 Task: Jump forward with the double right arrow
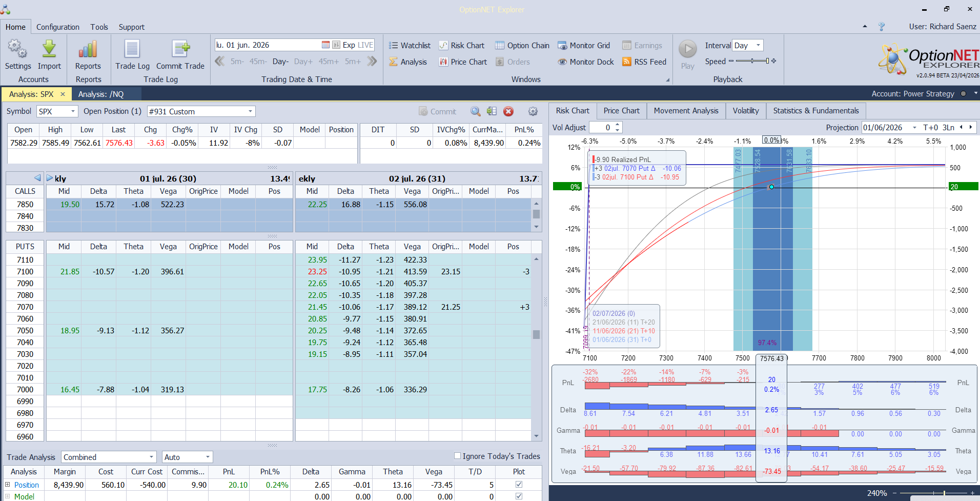pos(372,62)
